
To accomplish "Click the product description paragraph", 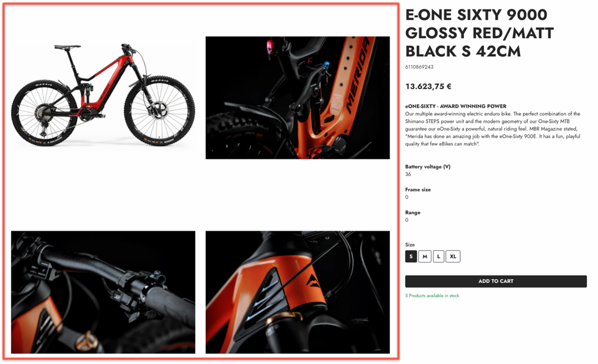I will pos(493,129).
